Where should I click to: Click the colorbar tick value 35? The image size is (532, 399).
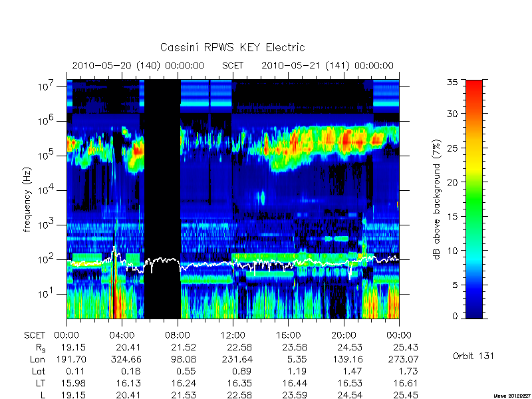pos(452,82)
